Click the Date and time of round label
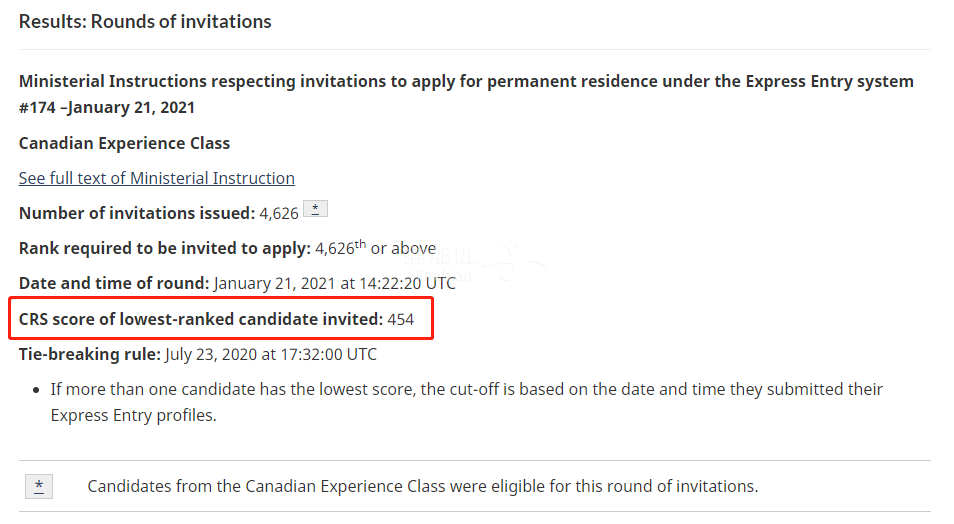 tap(114, 284)
